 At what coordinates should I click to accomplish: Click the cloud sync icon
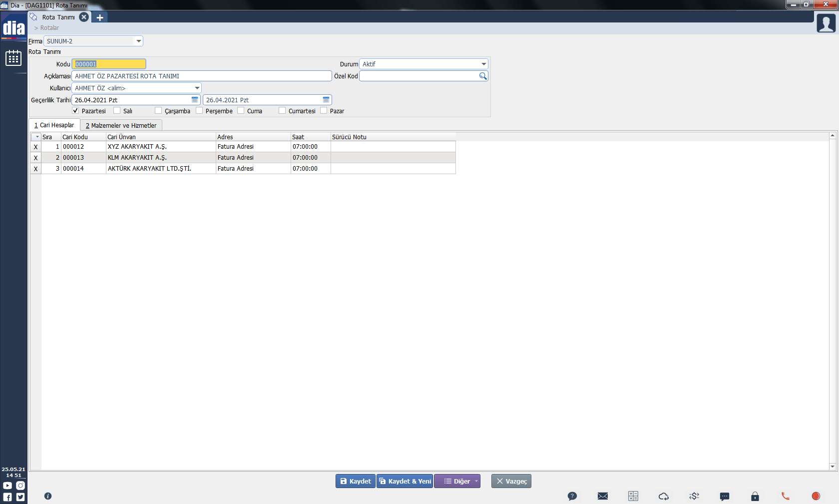pyautogui.click(x=664, y=496)
